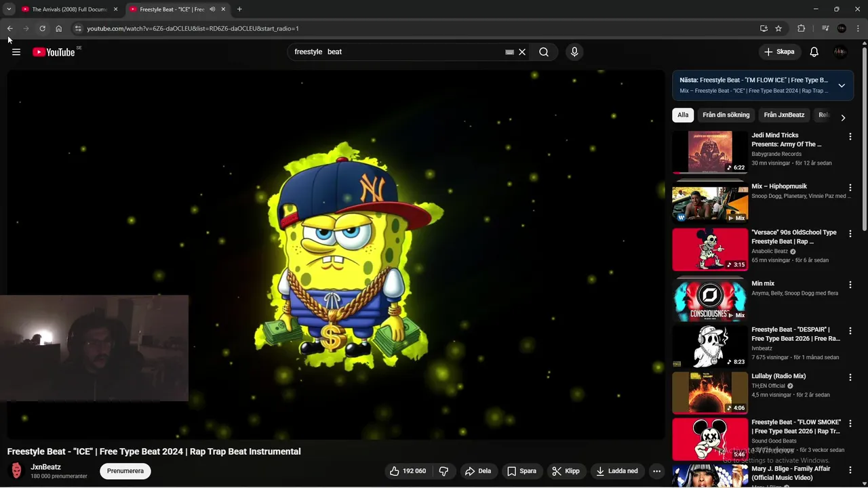868x488 pixels.
Task: Open more actions three-dot menu under video
Action: click(656, 471)
